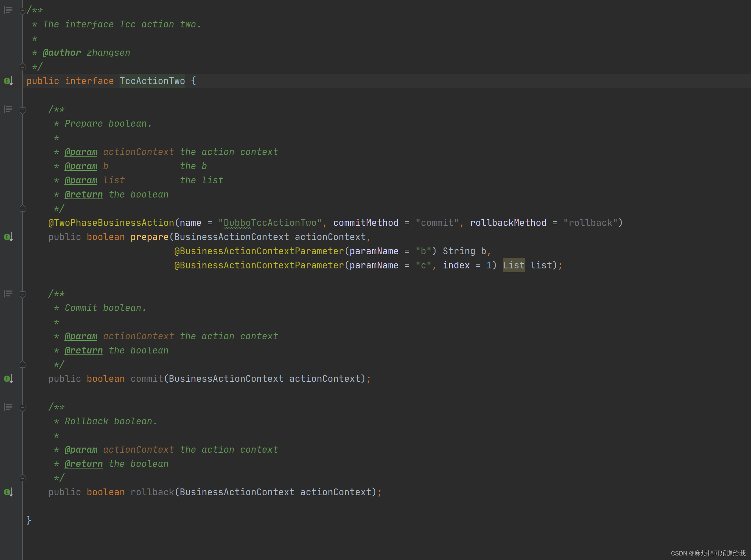
Task: Click the rollback method name in its declaration
Action: tap(152, 492)
